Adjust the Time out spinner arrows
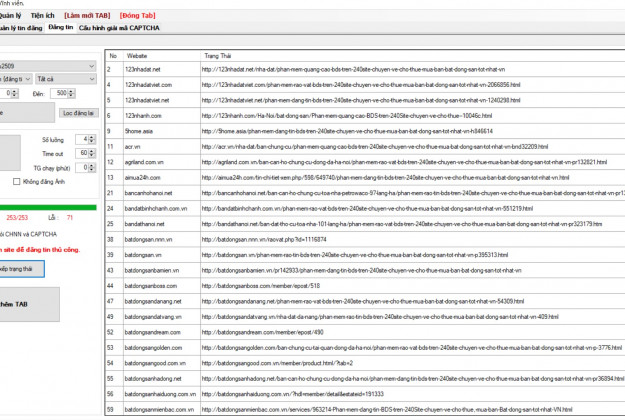The image size is (625, 420). coord(92,153)
